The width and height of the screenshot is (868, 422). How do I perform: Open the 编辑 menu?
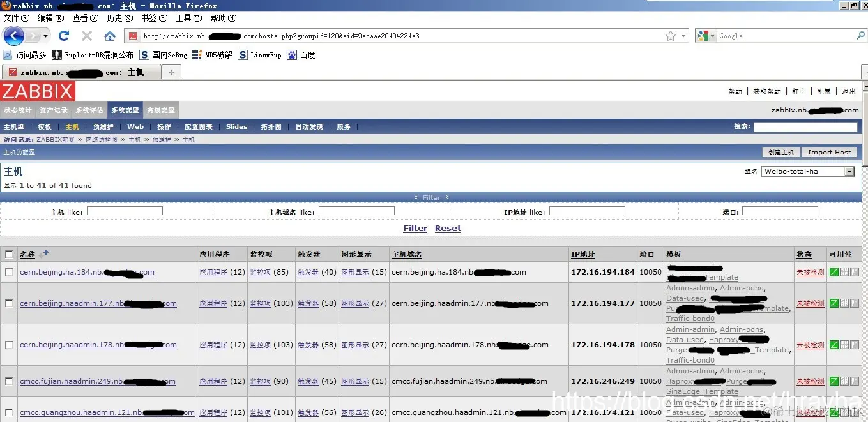[50, 18]
